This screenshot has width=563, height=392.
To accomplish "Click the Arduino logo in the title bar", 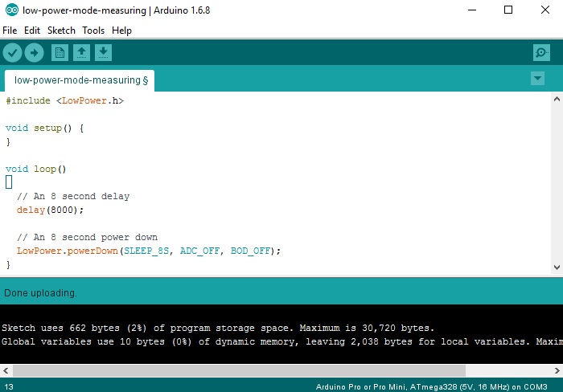I will 12,10.
